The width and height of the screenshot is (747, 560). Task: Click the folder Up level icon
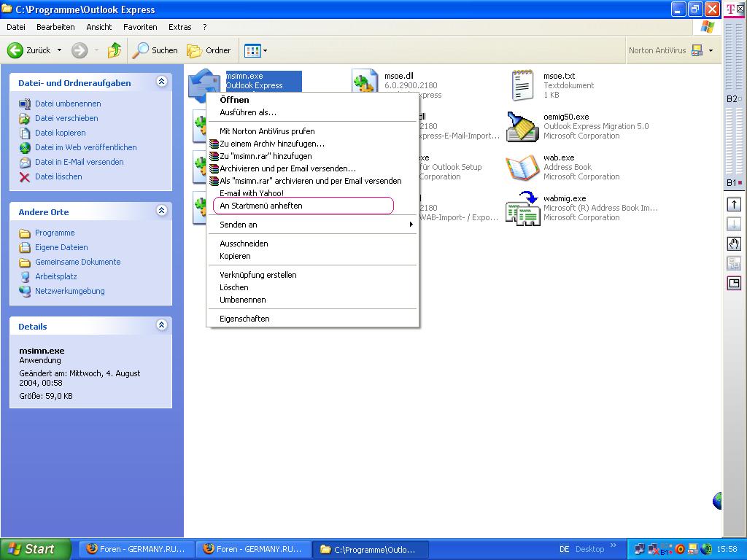coord(115,50)
